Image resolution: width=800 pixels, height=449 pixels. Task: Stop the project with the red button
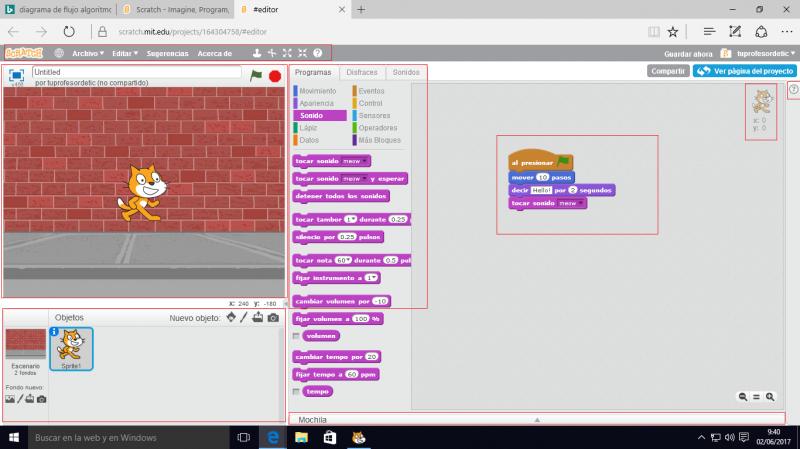pos(275,76)
